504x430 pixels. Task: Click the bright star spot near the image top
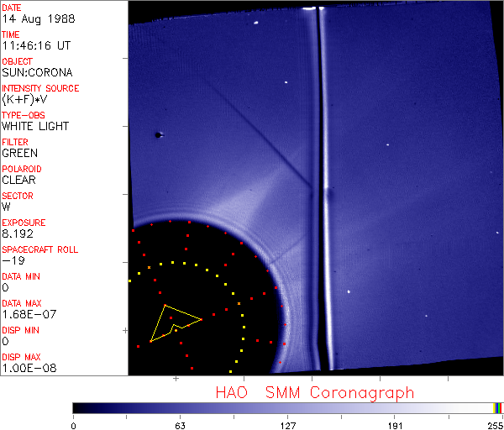(x=256, y=23)
